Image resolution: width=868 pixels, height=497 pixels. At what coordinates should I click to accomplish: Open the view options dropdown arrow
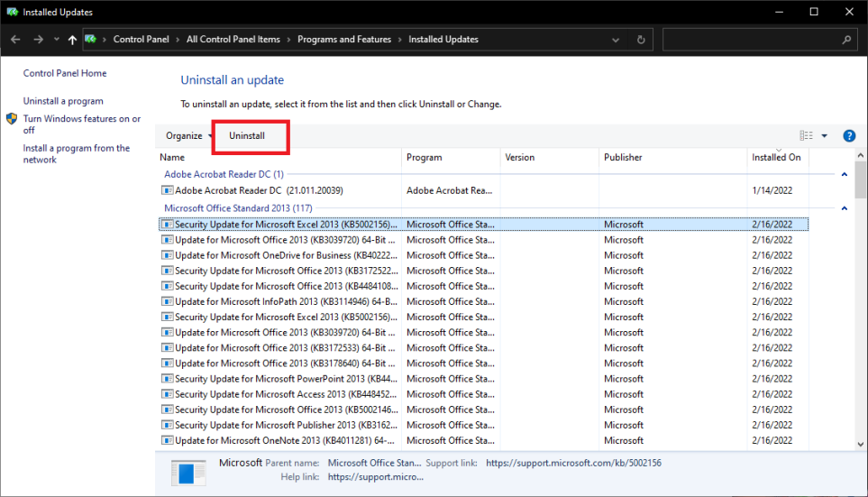tap(824, 135)
